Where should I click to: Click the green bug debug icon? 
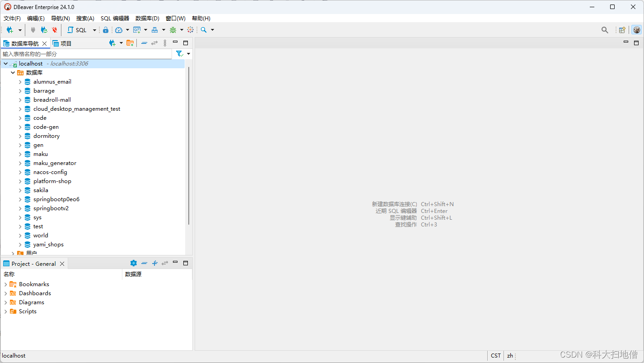pyautogui.click(x=173, y=30)
